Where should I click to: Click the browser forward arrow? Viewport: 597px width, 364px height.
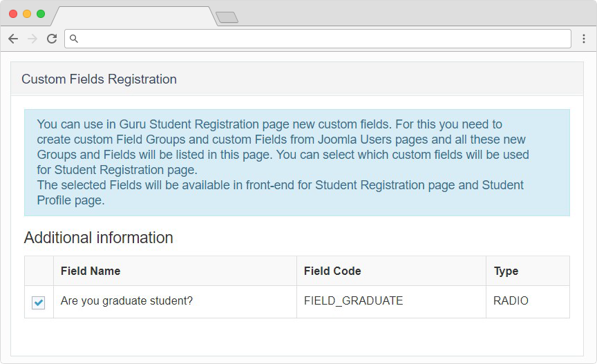click(x=32, y=39)
